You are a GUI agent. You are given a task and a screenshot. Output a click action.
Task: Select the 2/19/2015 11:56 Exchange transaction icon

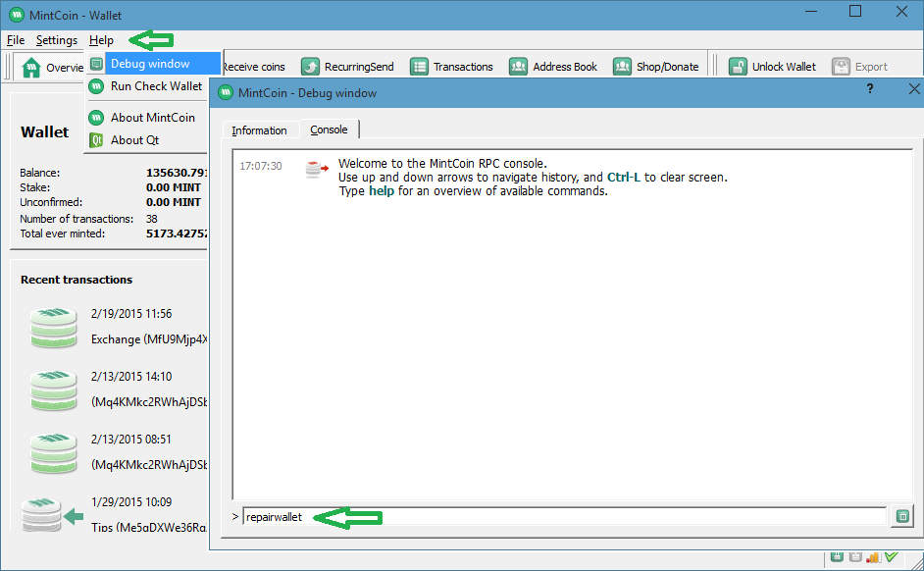[x=54, y=327]
